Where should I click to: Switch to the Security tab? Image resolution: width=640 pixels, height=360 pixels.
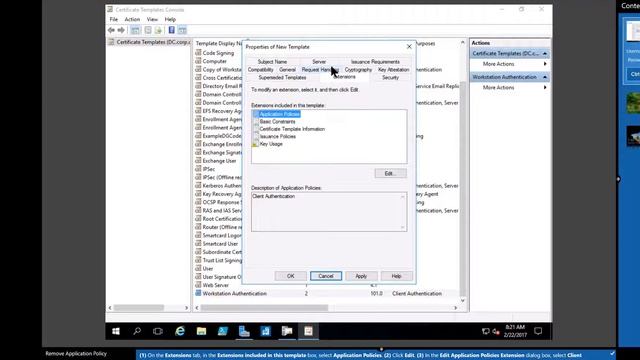390,77
